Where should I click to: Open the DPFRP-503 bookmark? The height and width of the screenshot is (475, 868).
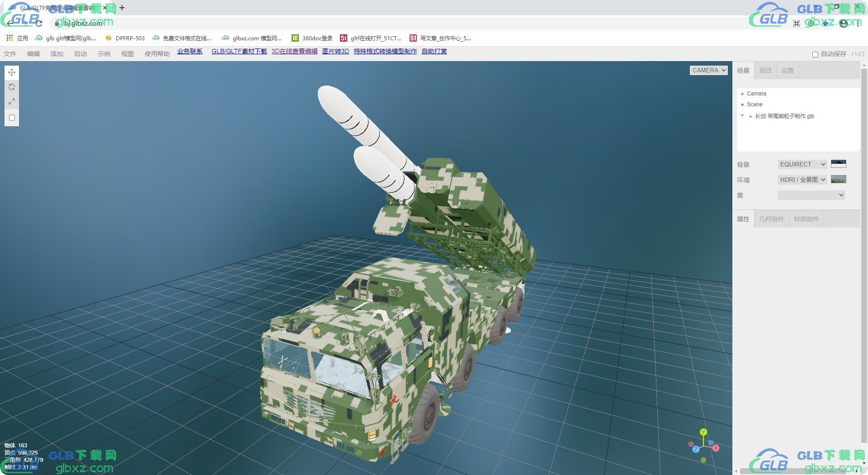coord(125,38)
